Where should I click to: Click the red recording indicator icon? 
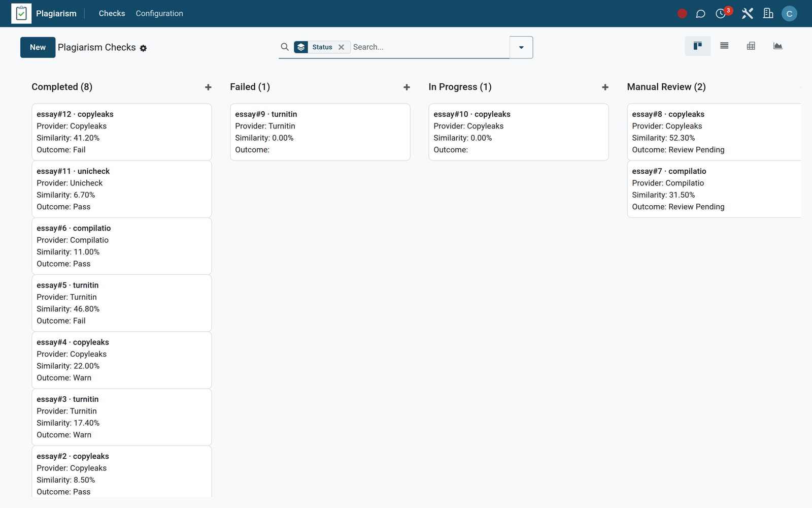pos(682,14)
